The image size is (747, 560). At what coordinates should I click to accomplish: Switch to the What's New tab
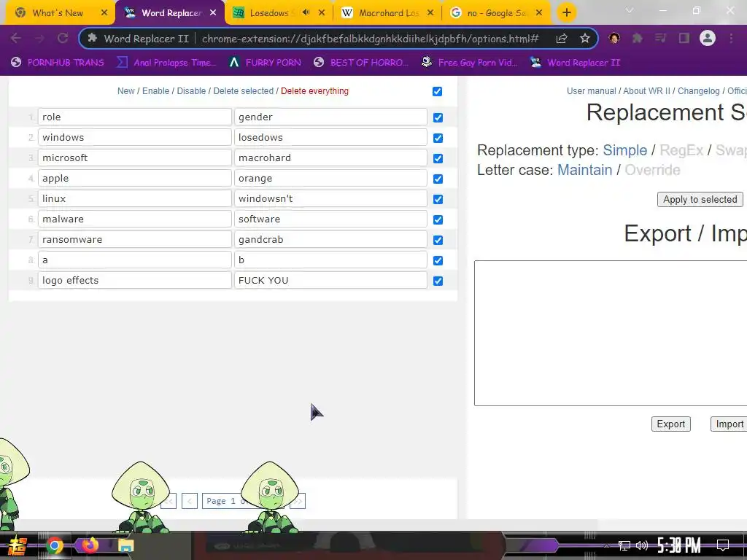(58, 13)
